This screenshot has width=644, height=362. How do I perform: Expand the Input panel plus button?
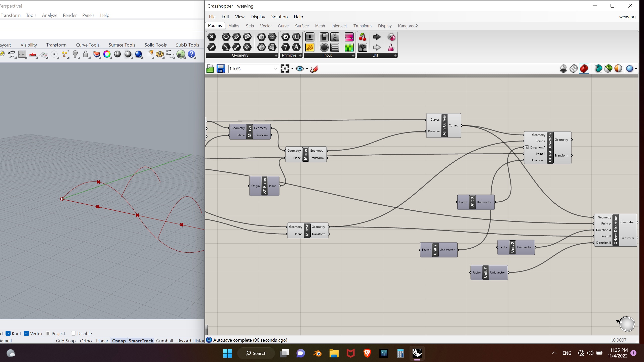(x=353, y=55)
